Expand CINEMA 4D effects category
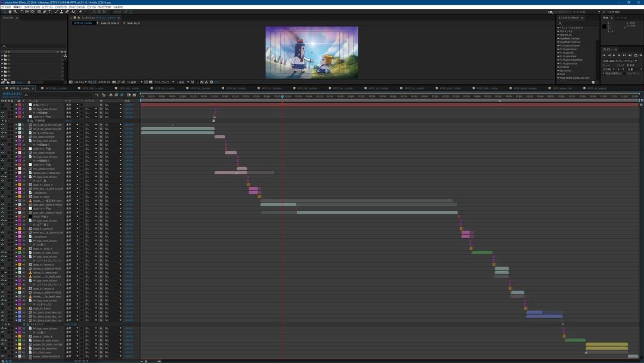The image size is (644, 363). 558,35
